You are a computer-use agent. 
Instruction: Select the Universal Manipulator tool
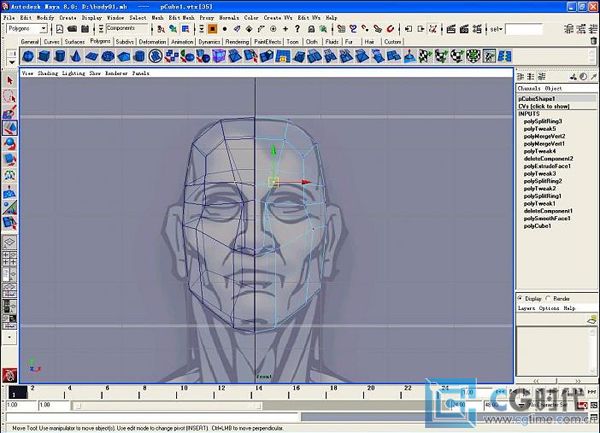click(10, 175)
